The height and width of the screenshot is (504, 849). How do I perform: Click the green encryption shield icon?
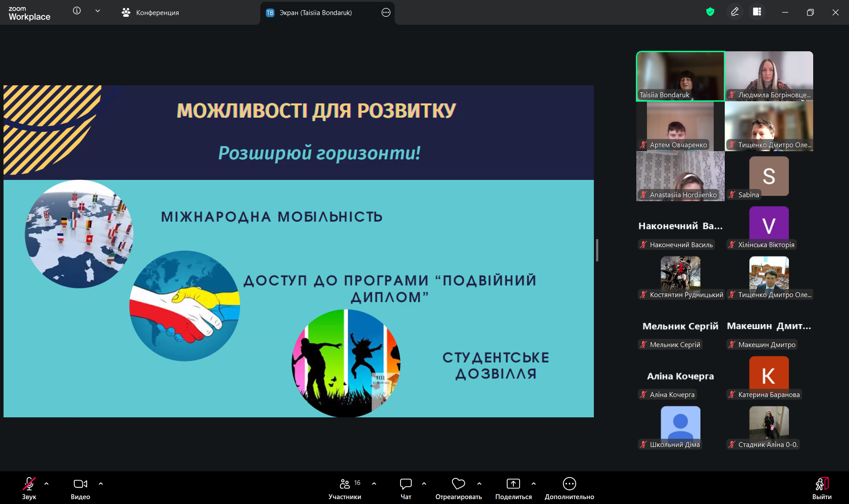pyautogui.click(x=710, y=12)
